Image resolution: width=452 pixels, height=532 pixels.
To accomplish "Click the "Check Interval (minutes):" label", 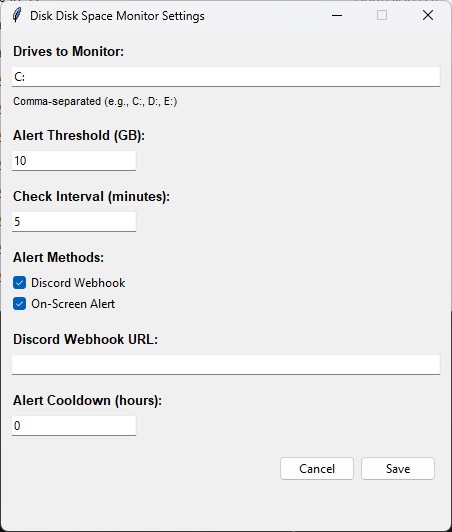I will [x=91, y=196].
